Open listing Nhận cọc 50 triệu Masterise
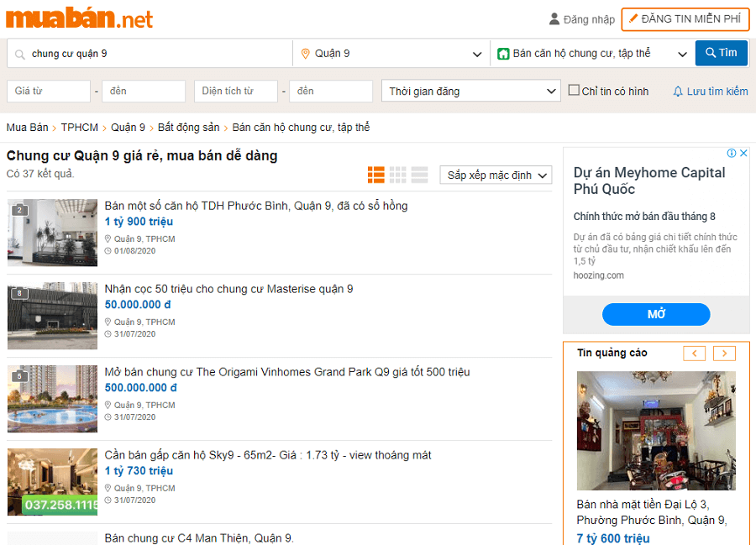This screenshot has width=756, height=545. (x=229, y=289)
